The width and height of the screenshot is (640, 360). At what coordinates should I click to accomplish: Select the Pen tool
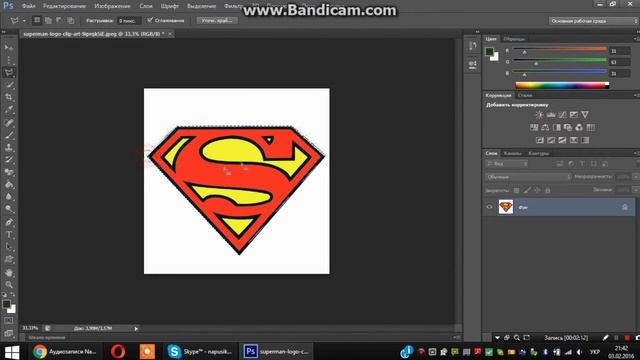pos(9,222)
